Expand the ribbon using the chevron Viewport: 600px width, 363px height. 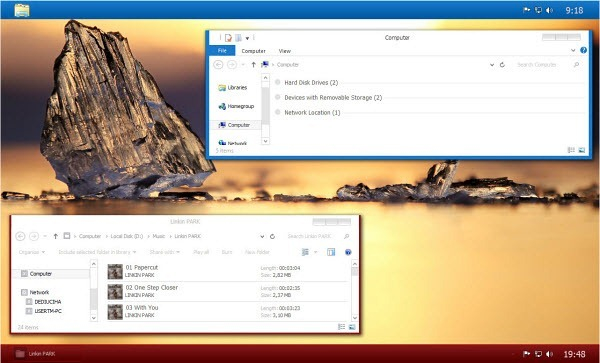coord(573,50)
